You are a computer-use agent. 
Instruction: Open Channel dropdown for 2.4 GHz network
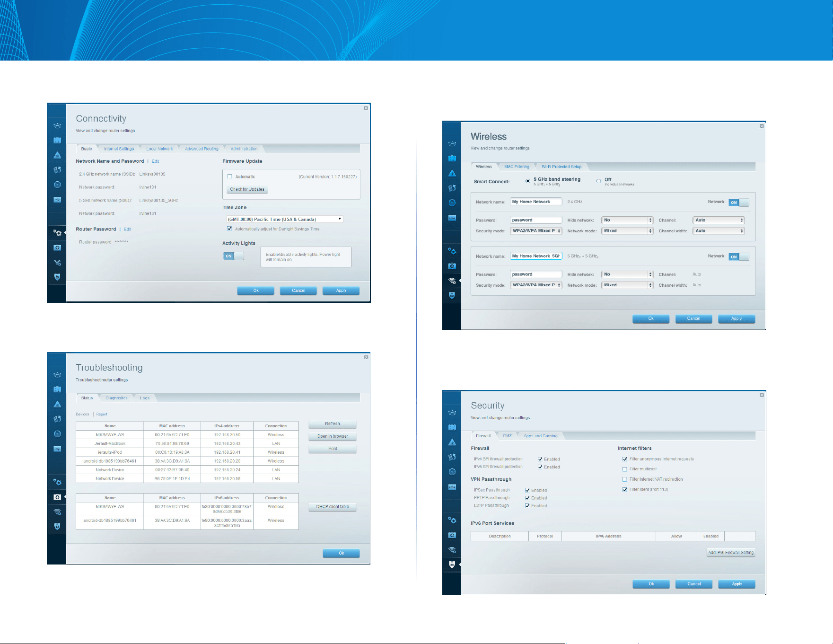[719, 220]
